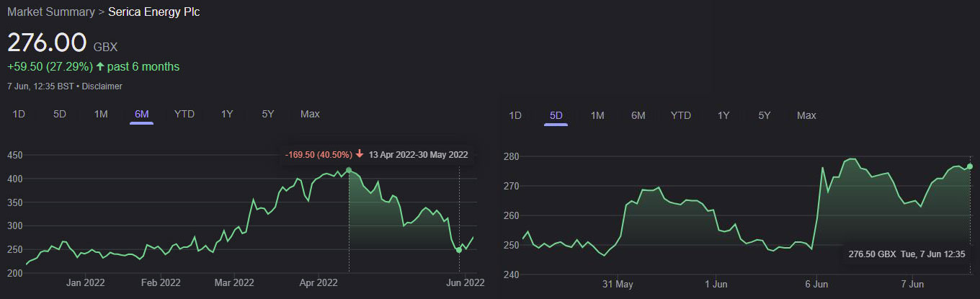Select the 5Y tab in left chart
The height and width of the screenshot is (299, 980).
tap(268, 114)
